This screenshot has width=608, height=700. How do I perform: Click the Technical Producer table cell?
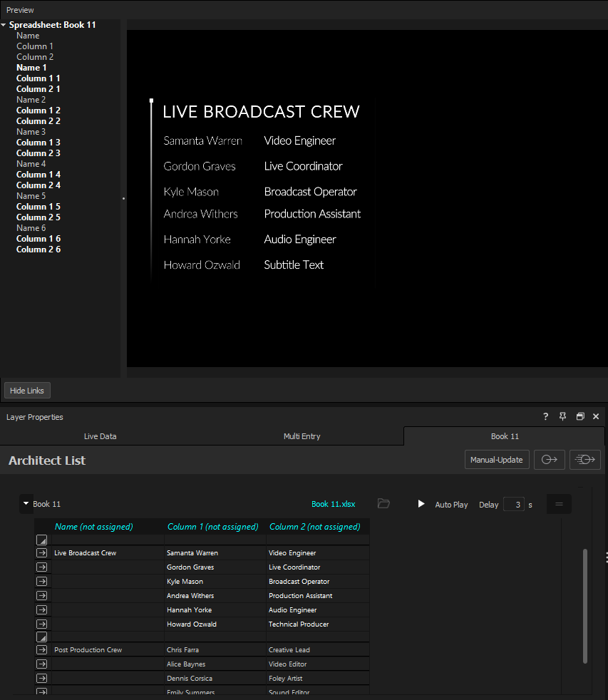click(x=318, y=624)
